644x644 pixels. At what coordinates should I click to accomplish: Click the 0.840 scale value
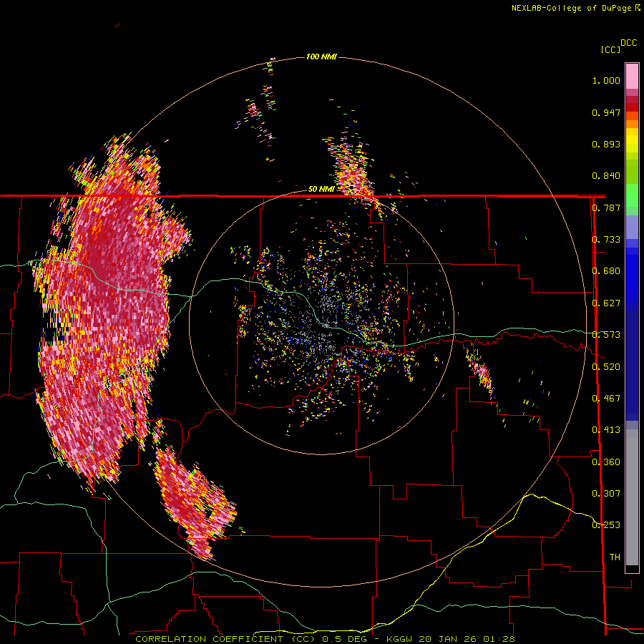point(606,176)
